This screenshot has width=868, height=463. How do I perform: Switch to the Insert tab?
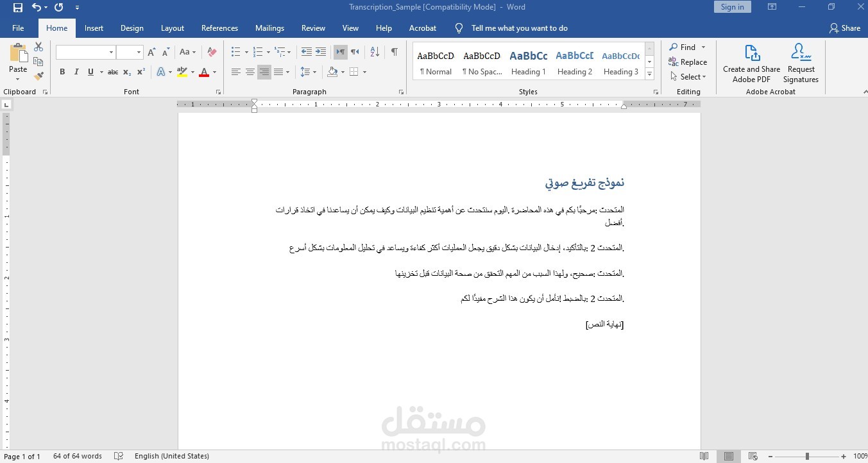[94, 28]
